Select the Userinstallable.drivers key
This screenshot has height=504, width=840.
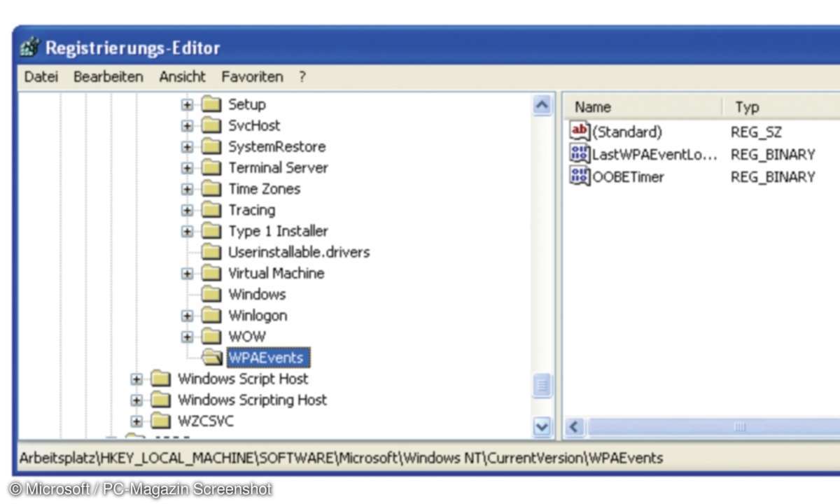[299, 252]
